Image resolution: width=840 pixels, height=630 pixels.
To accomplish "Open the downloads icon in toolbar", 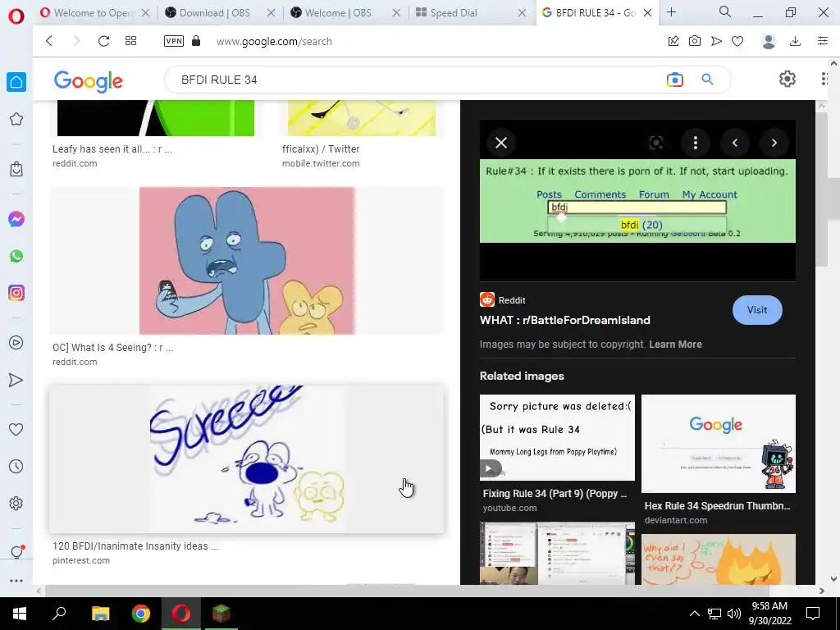I will pyautogui.click(x=796, y=41).
